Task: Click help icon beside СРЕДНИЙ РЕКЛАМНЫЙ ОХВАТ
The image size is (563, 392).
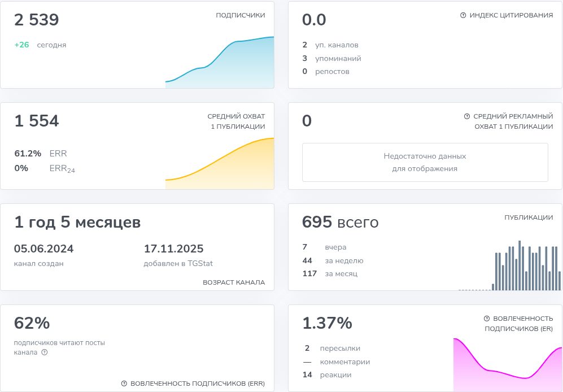Action: pos(467,116)
